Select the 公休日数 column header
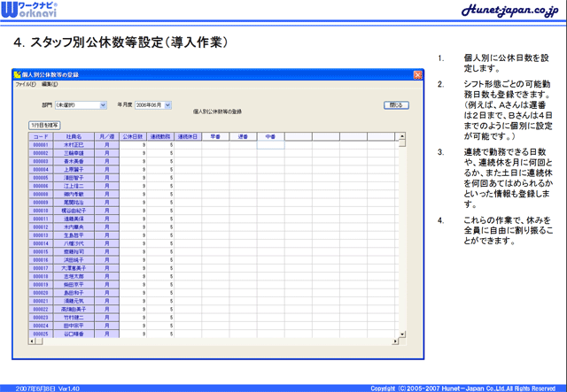567x392 pixels. 132,137
